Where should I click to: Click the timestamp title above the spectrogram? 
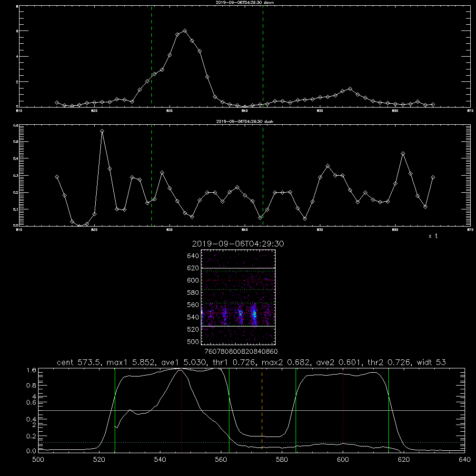238,244
